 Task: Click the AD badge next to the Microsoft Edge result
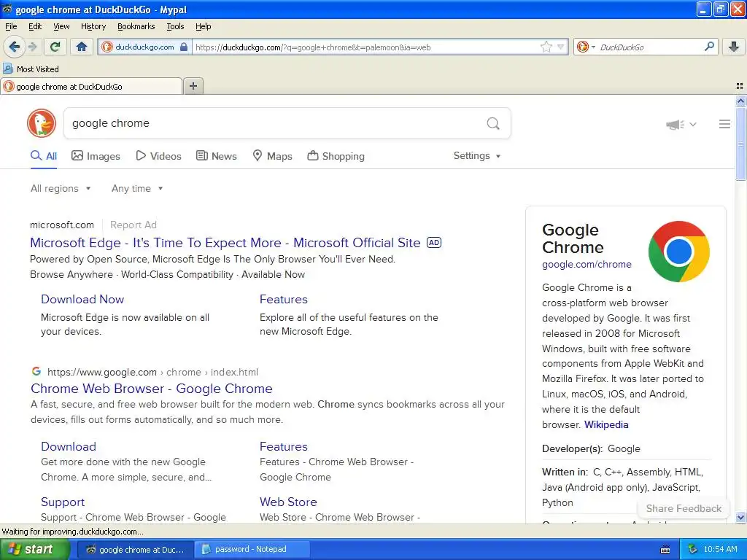(x=434, y=242)
